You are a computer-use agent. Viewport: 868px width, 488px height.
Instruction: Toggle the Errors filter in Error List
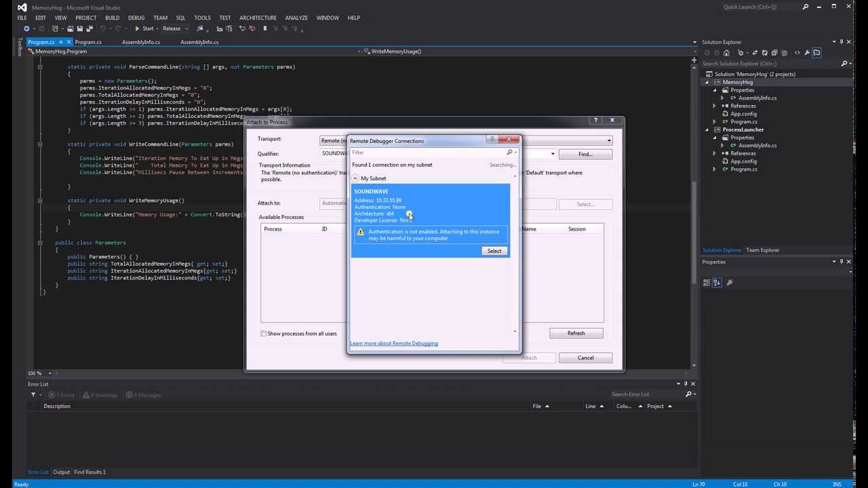click(60, 394)
